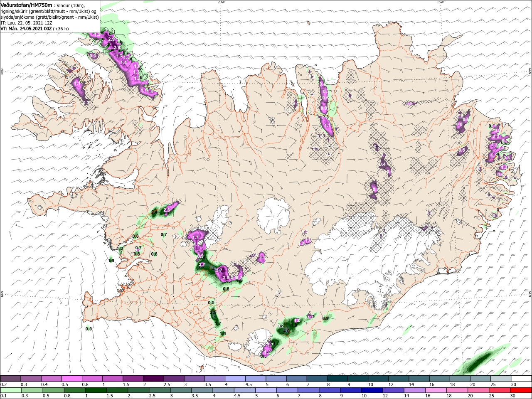Image resolution: width=532 pixels, height=399 pixels.
Task: Click the 'rigning/skúrir' legend description line
Action: pyautogui.click(x=48, y=11)
